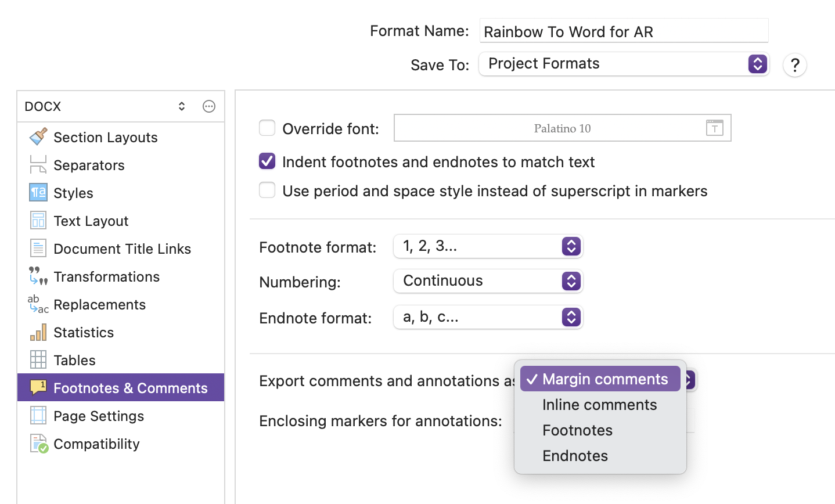Show the Compatibility options
835x504 pixels.
click(x=121, y=444)
